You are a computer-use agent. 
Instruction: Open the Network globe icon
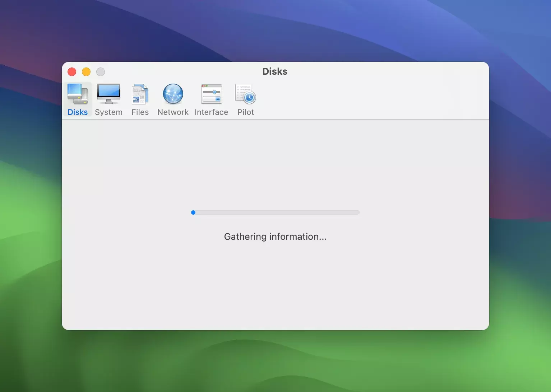click(x=173, y=94)
